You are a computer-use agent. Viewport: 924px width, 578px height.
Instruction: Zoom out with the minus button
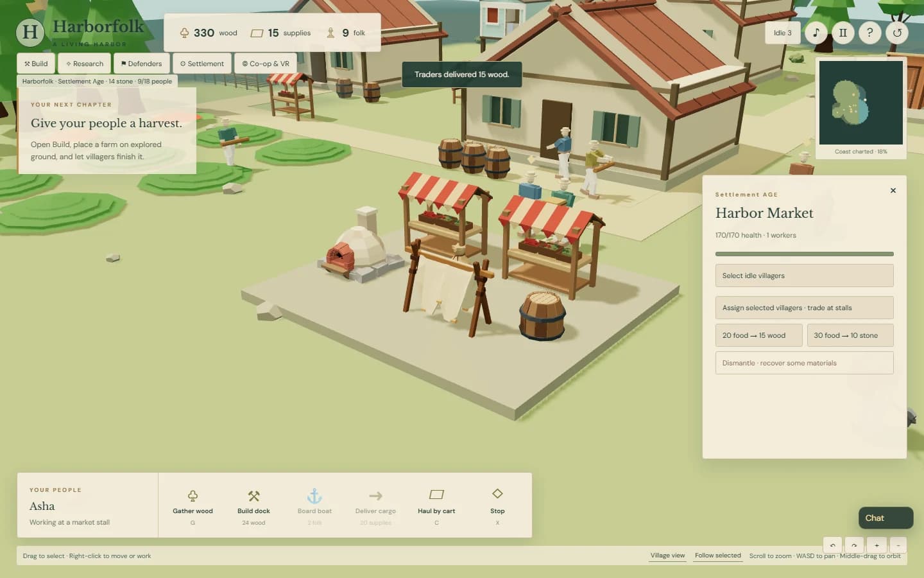pyautogui.click(x=898, y=545)
